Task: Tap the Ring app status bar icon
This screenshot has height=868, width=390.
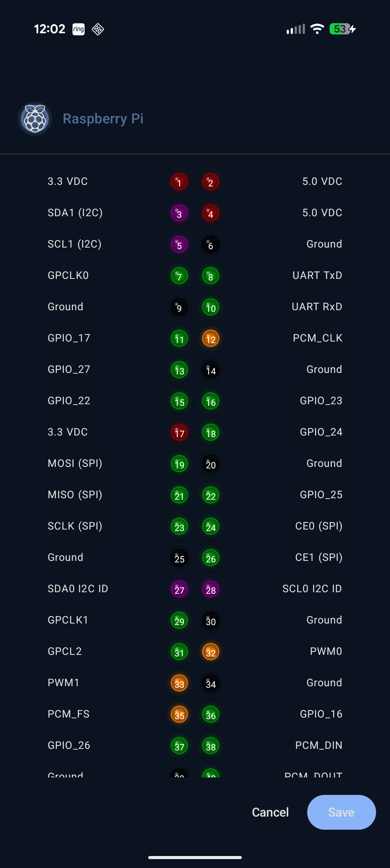Action: [x=79, y=29]
